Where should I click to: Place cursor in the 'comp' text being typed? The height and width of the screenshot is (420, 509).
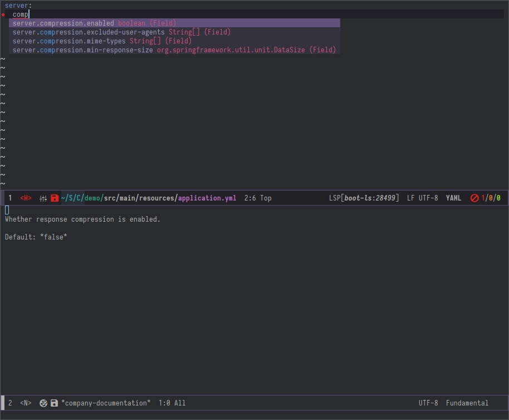pyautogui.click(x=21, y=14)
